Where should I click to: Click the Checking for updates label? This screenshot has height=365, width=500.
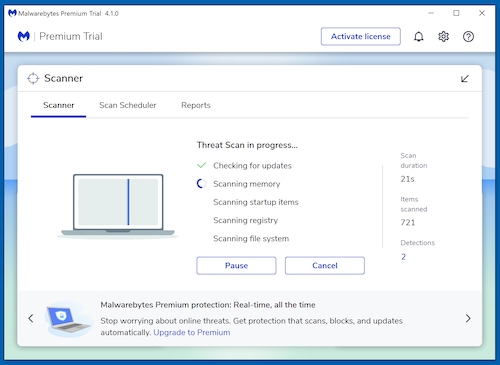[x=252, y=166]
